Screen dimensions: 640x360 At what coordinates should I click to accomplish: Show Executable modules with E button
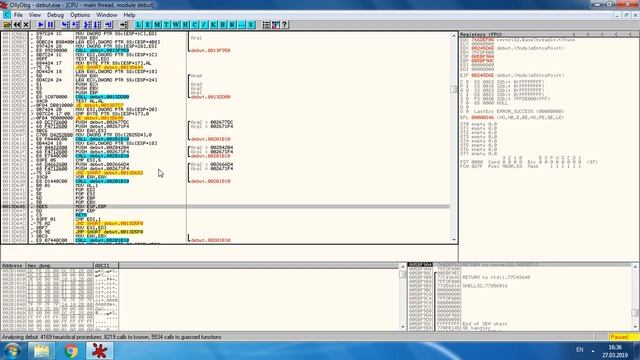tap(148, 25)
